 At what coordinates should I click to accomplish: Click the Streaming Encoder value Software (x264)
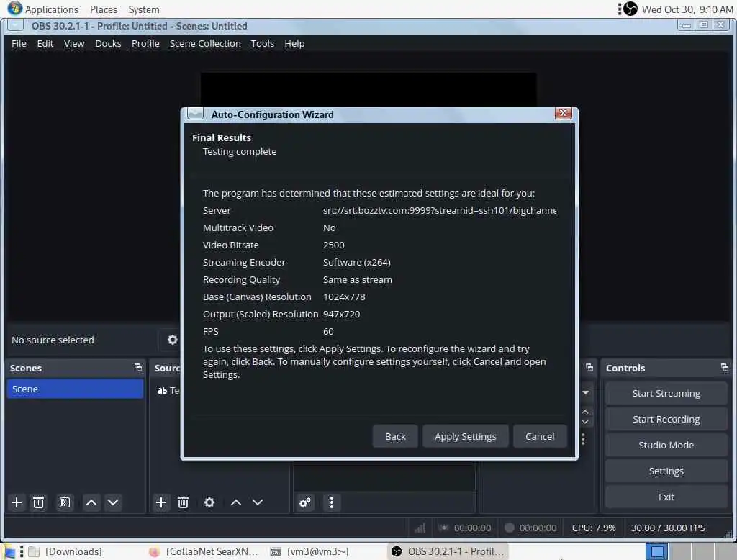[357, 263]
